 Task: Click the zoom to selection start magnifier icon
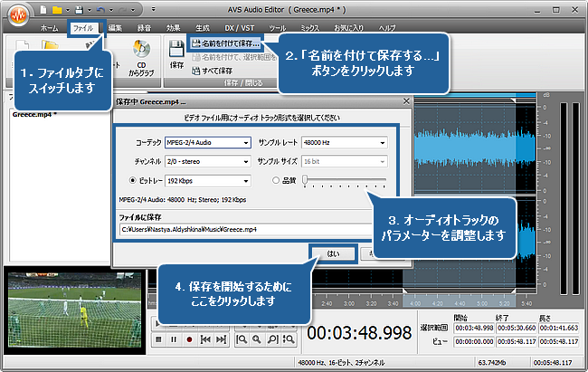tap(242, 339)
